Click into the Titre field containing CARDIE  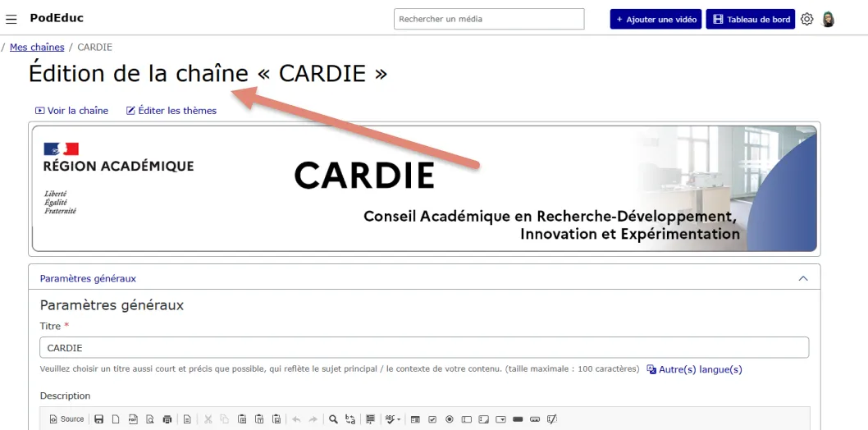click(424, 348)
